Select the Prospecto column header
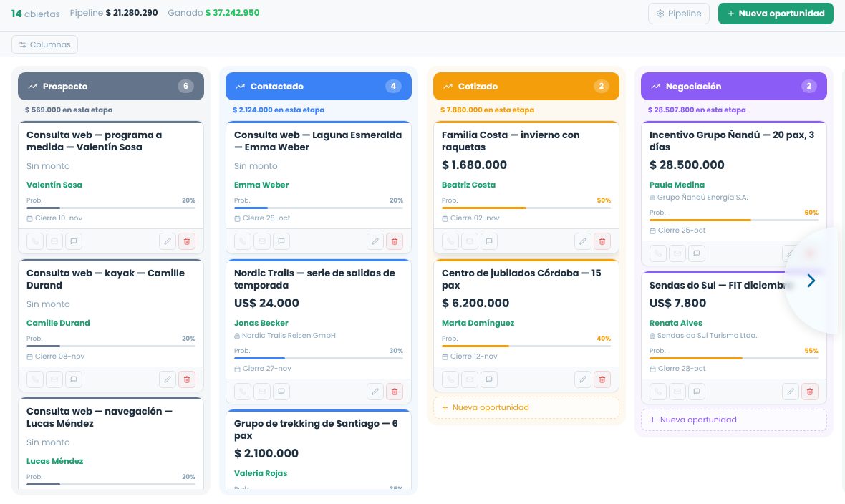 (111, 86)
